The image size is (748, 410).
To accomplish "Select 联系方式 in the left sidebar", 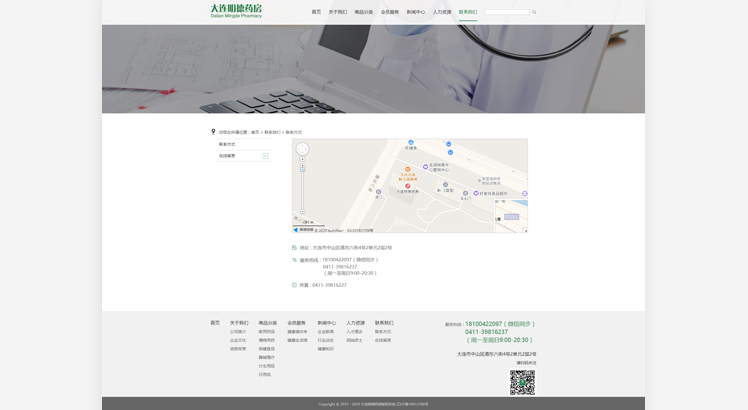I will [x=227, y=144].
